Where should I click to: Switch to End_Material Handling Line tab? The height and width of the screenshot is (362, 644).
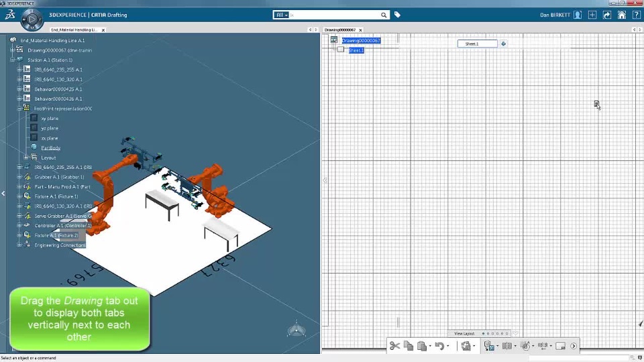[x=74, y=29]
